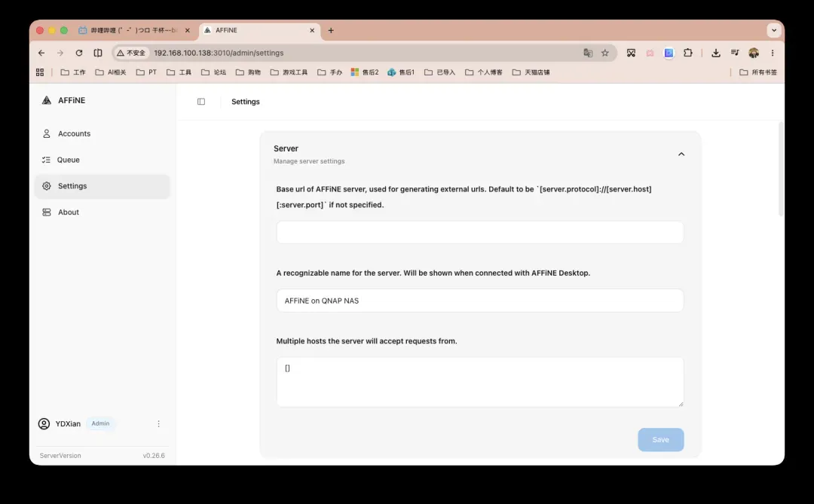Click the Save button
This screenshot has height=504, width=814.
pyautogui.click(x=660, y=440)
